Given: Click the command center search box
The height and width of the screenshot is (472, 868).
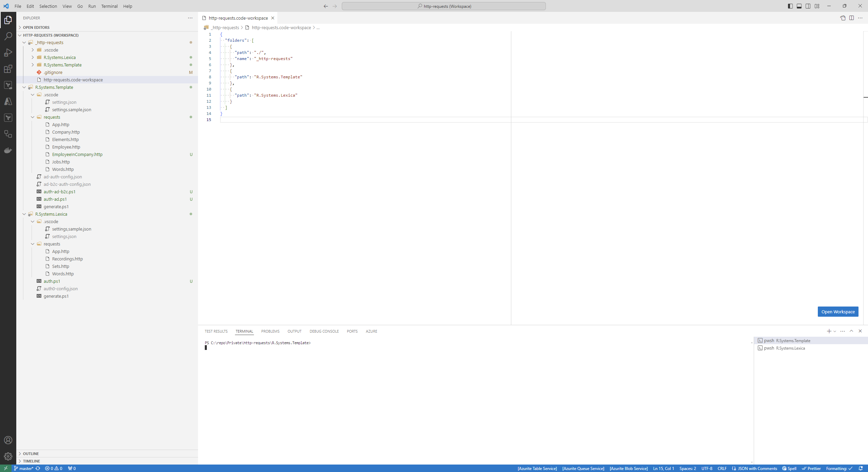Looking at the screenshot, I should [x=443, y=6].
